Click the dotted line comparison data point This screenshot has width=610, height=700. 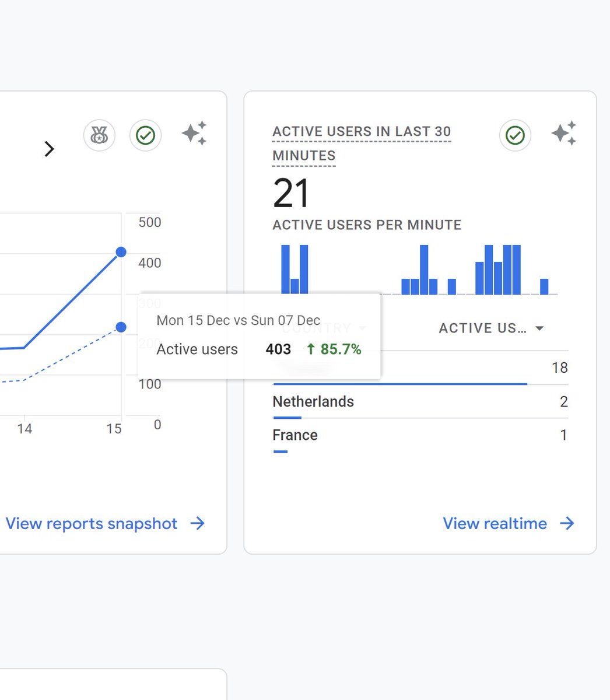121,327
